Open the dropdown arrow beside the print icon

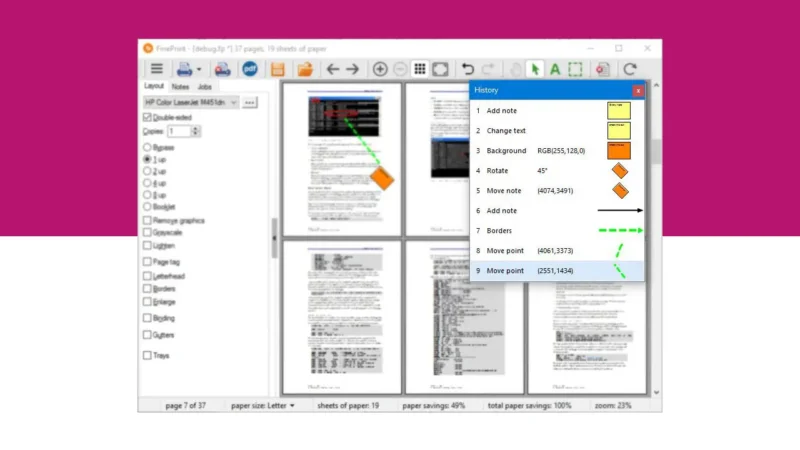[x=199, y=69]
